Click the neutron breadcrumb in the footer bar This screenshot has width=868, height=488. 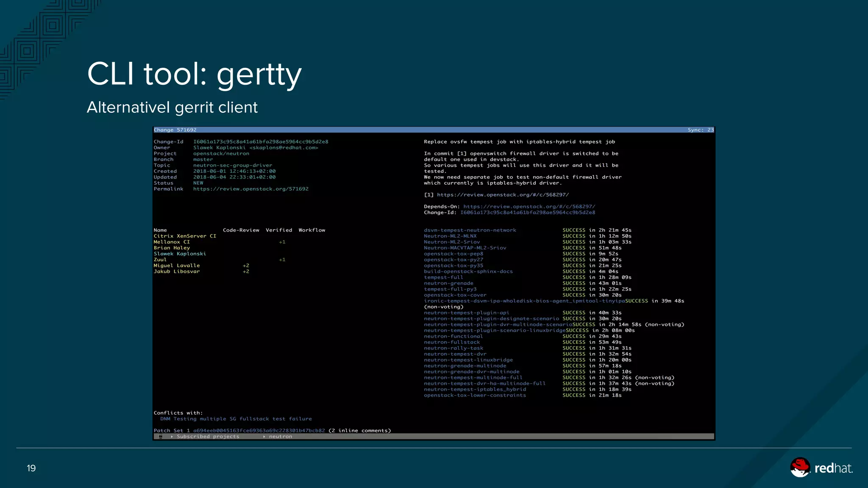[x=281, y=437]
